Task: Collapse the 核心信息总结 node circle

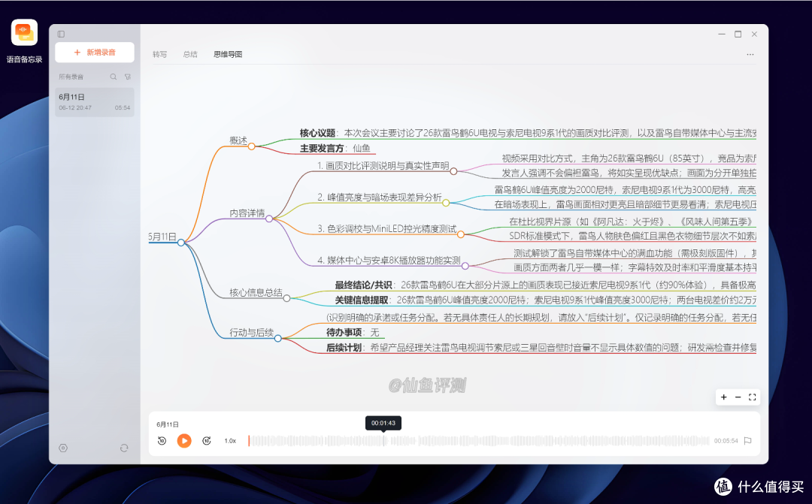Action: point(286,298)
